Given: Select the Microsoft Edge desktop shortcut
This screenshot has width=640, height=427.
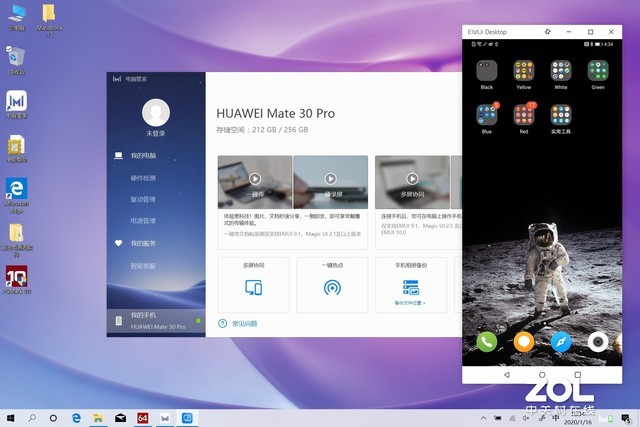Looking at the screenshot, I should click(16, 195).
